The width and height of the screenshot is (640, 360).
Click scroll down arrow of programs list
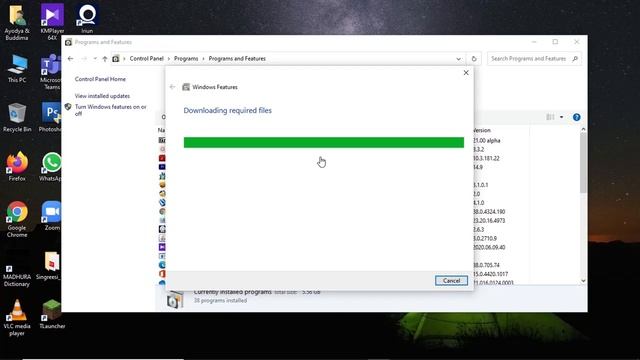(583, 280)
